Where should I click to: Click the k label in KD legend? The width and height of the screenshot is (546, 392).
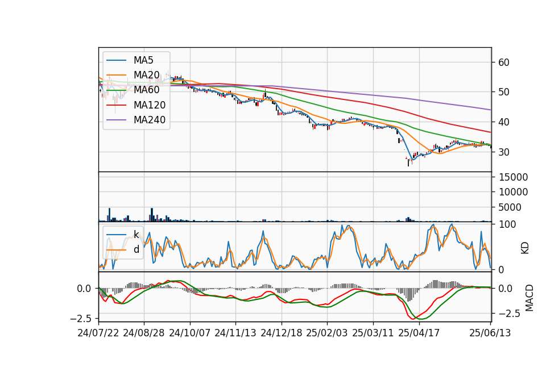point(136,235)
